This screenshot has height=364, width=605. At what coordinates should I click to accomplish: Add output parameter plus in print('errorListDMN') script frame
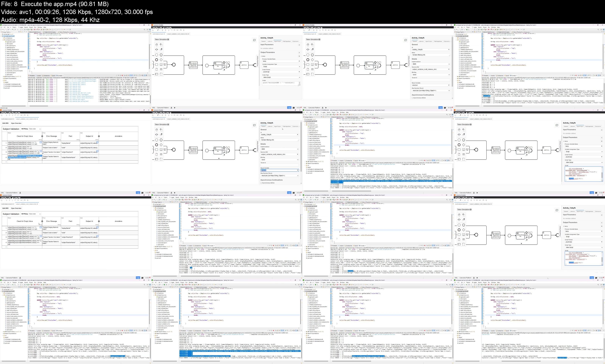pyautogui.click(x=299, y=53)
